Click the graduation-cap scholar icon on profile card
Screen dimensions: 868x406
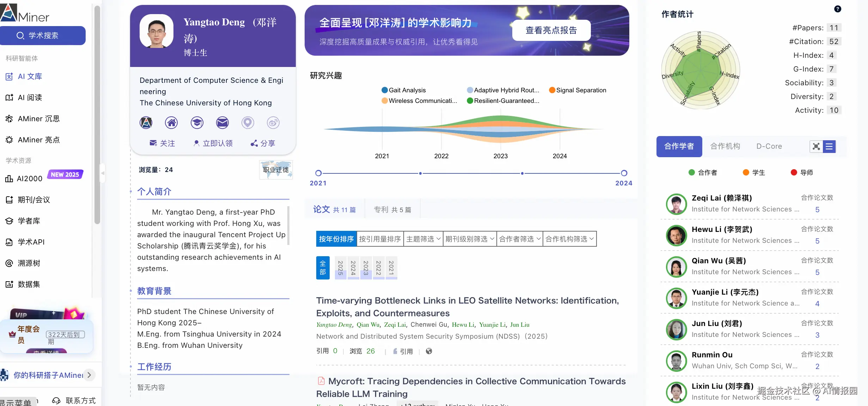click(197, 123)
